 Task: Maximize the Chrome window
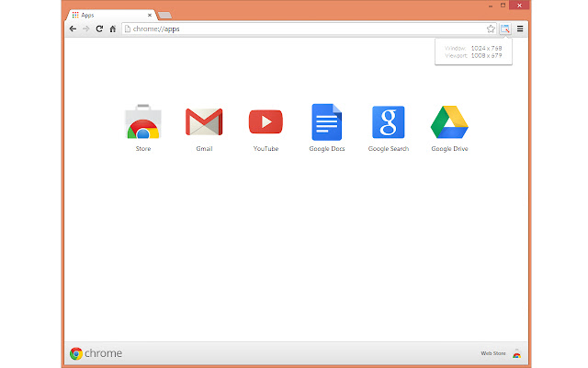coord(503,6)
